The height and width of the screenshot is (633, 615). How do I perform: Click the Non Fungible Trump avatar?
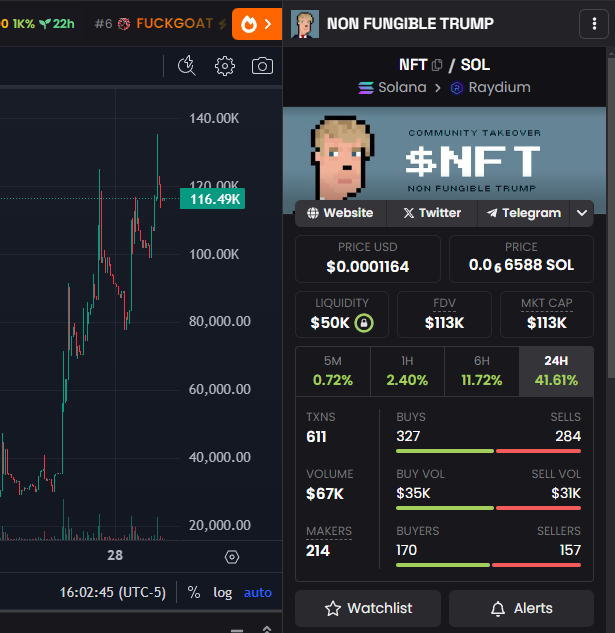coord(305,24)
